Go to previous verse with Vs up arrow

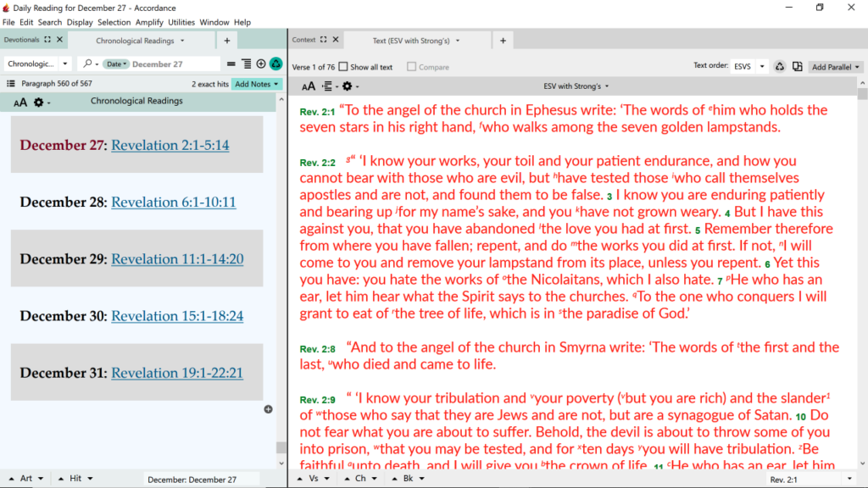299,479
